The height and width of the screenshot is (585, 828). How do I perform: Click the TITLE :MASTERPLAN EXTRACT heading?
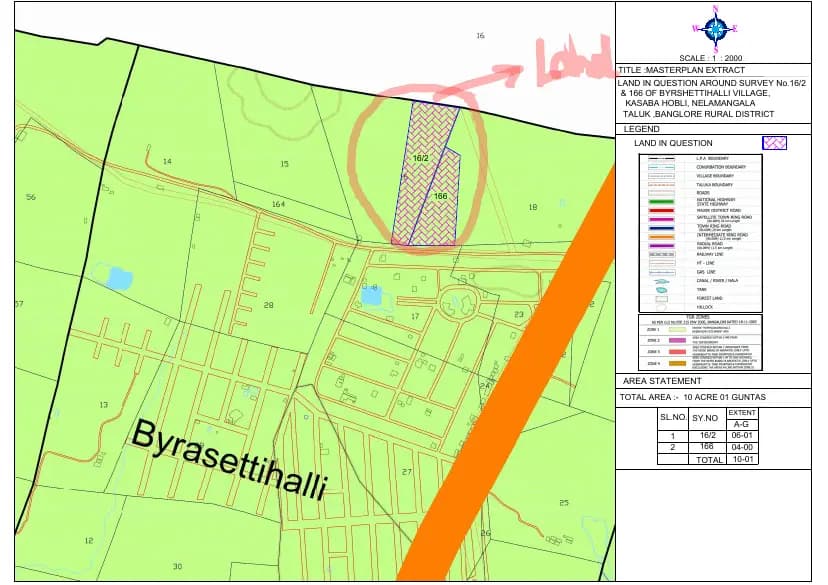click(x=682, y=70)
